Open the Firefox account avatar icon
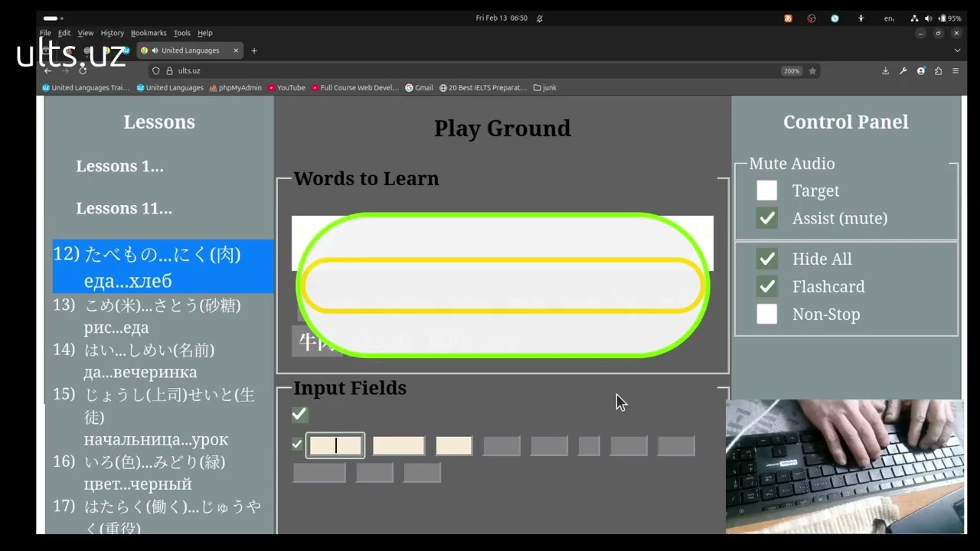Image resolution: width=980 pixels, height=551 pixels. 921,70
